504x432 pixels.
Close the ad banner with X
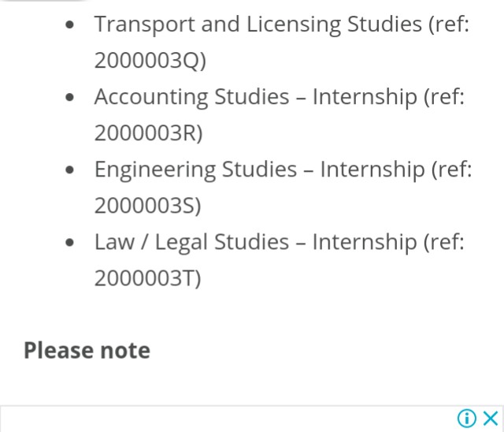490,418
